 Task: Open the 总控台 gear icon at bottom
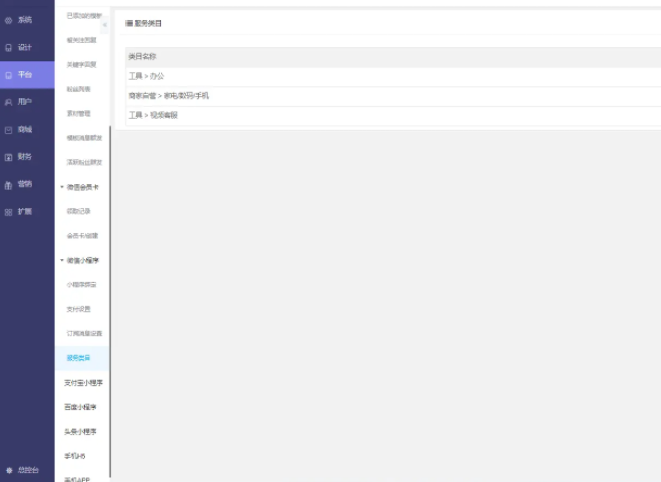(9, 470)
